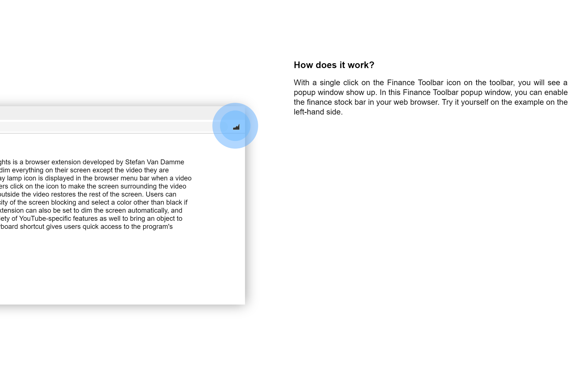Click the mock browser address bar
The height and width of the screenshot is (368, 588).
click(x=113, y=127)
